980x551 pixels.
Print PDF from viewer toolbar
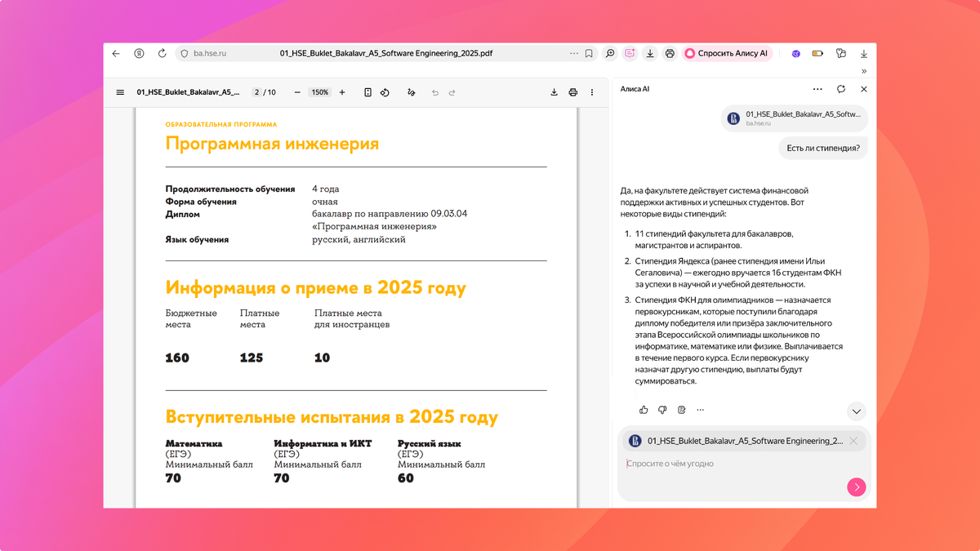point(573,92)
